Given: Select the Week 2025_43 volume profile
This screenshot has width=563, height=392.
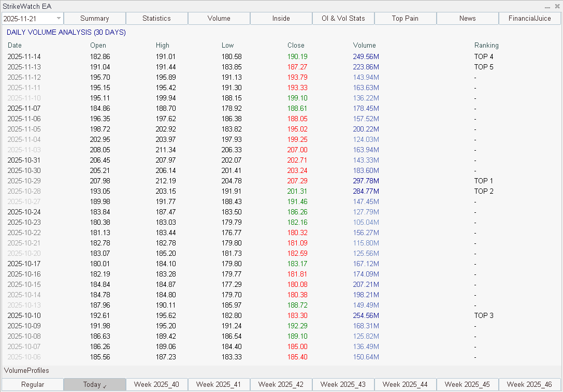Looking at the screenshot, I should pos(343,384).
